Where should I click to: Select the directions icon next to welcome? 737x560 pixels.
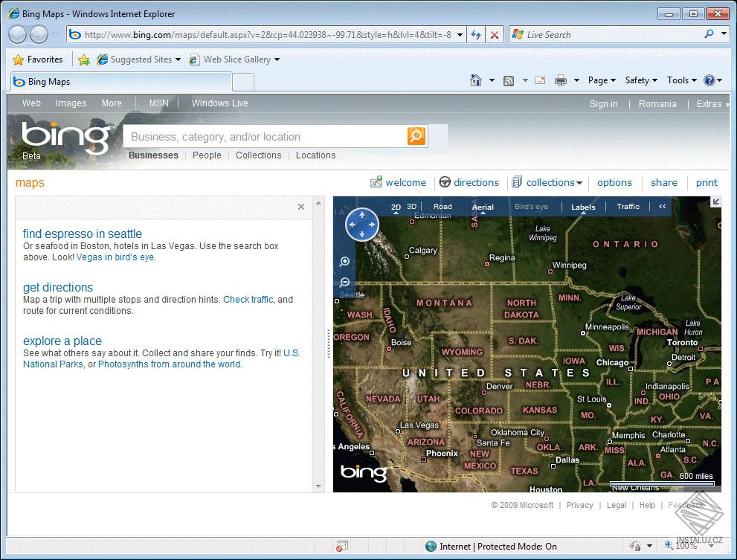[x=445, y=182]
